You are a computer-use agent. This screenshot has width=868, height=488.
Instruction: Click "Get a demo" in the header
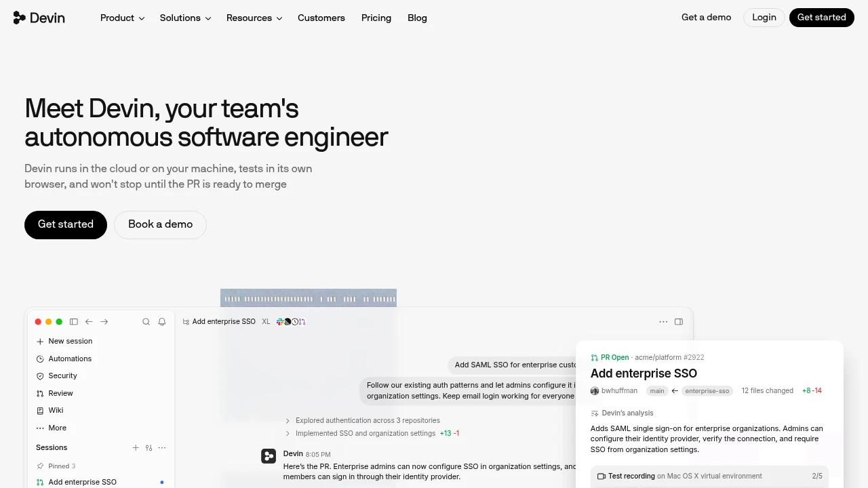(706, 18)
